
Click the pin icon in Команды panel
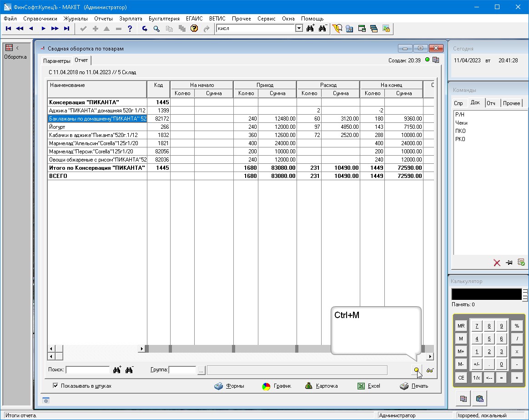click(x=509, y=263)
